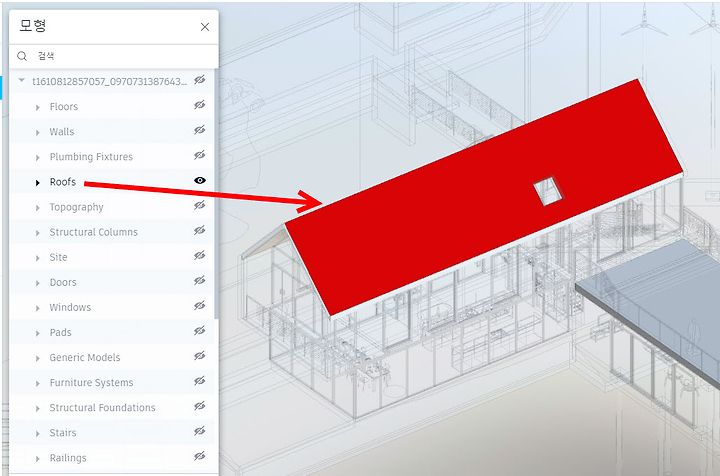This screenshot has height=476, width=720.
Task: Select the t1610812857057 root model name
Action: point(110,81)
